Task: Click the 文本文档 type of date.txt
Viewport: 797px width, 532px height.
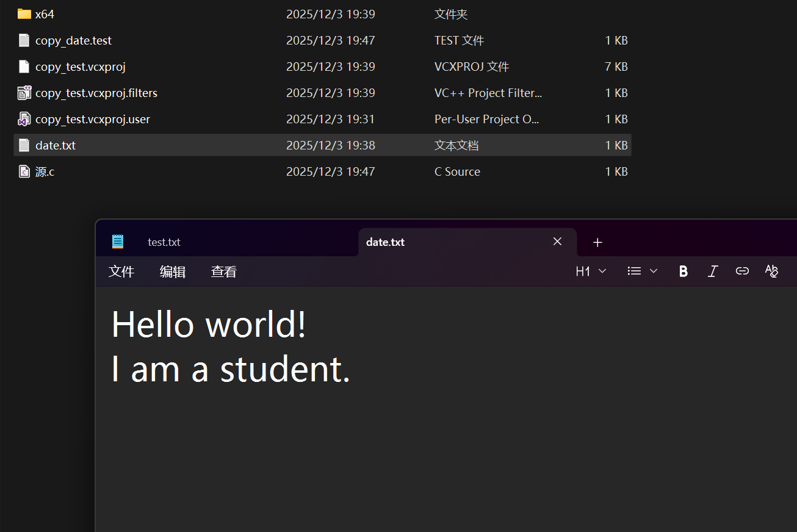Action: point(456,145)
